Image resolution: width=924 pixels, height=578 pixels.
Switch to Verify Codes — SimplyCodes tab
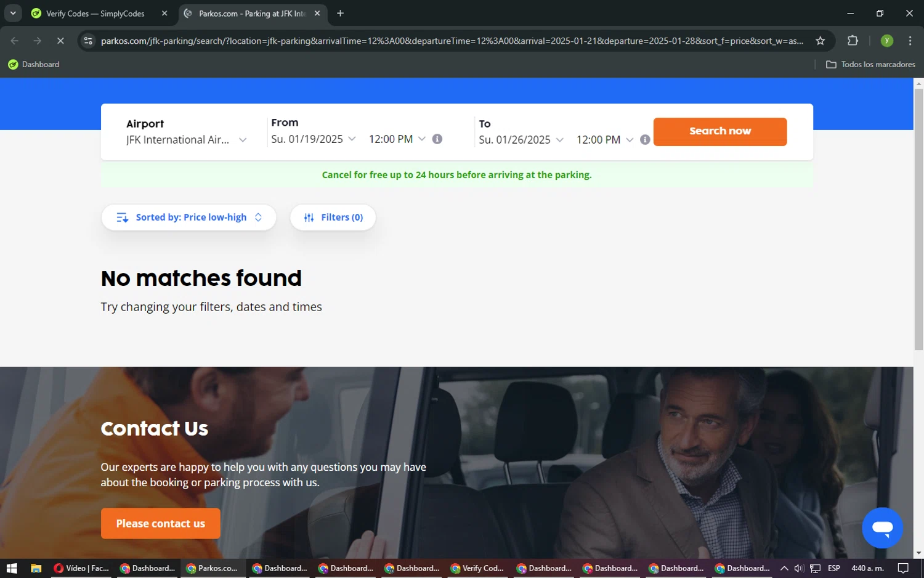click(x=95, y=13)
